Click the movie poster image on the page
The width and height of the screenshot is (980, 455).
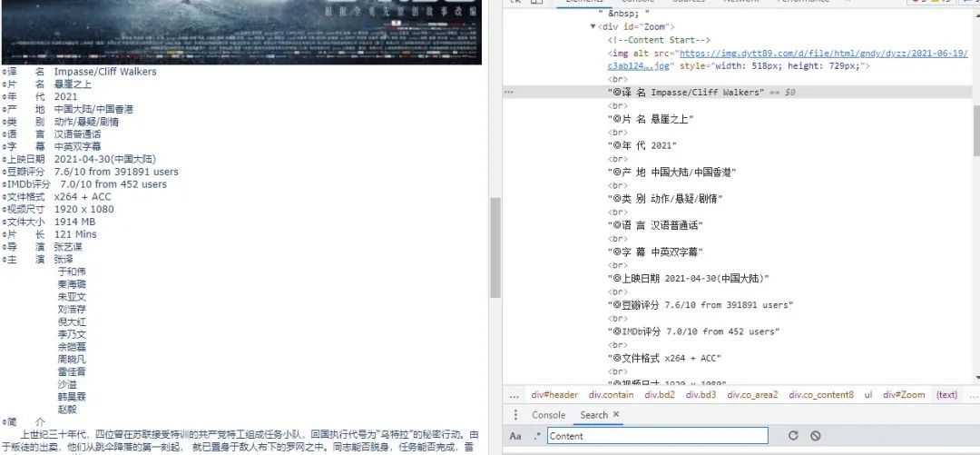click(x=241, y=32)
